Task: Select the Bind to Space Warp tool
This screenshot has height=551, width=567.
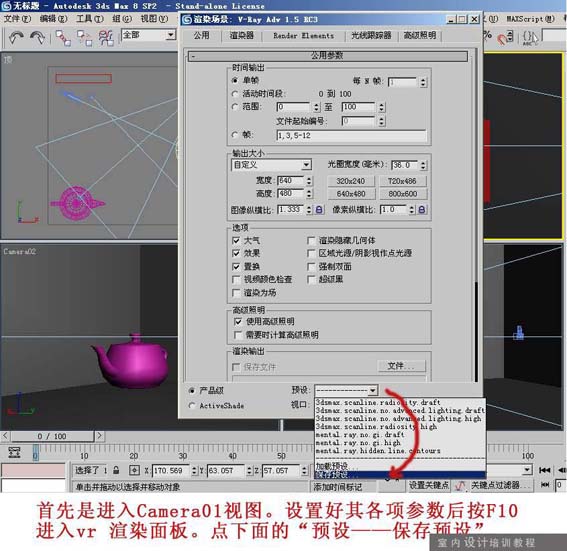Action: coord(106,38)
